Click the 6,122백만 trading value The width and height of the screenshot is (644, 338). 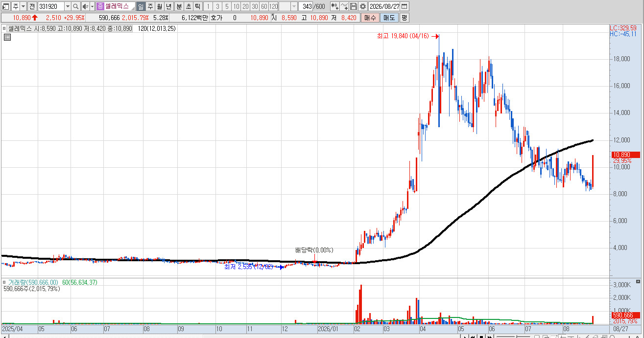195,18
